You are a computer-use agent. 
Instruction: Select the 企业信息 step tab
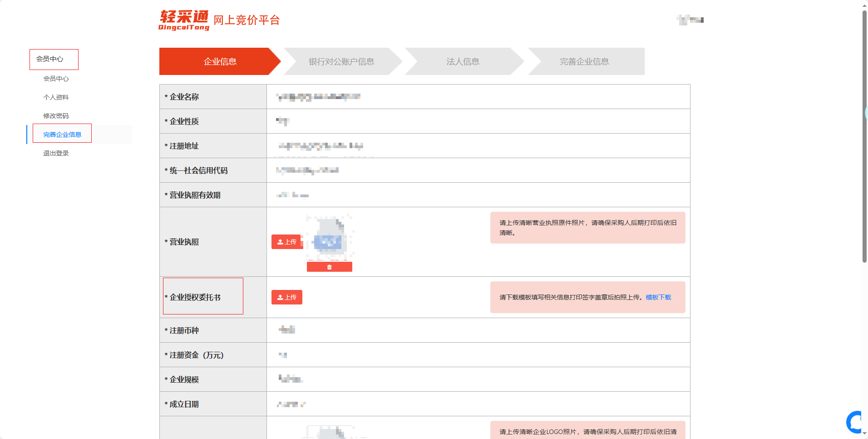click(x=220, y=61)
